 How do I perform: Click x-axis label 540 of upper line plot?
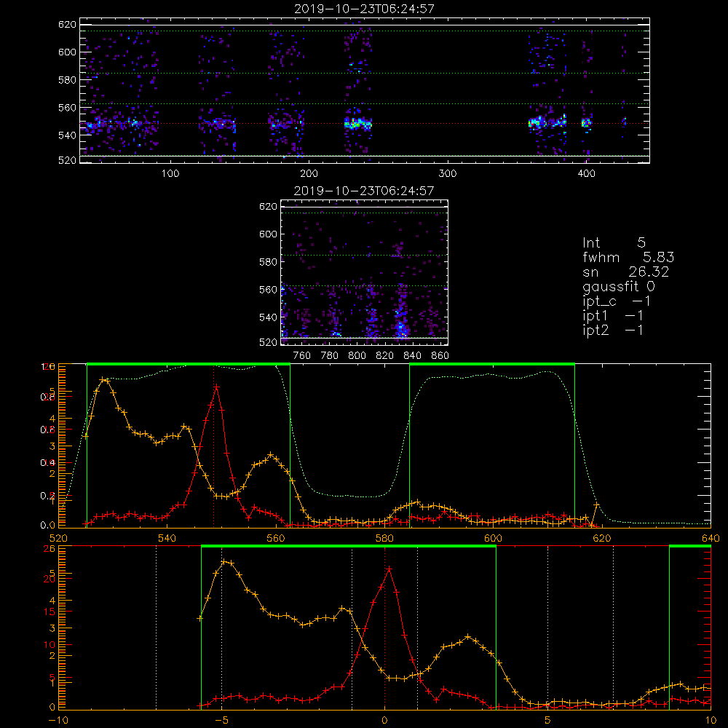pos(167,539)
